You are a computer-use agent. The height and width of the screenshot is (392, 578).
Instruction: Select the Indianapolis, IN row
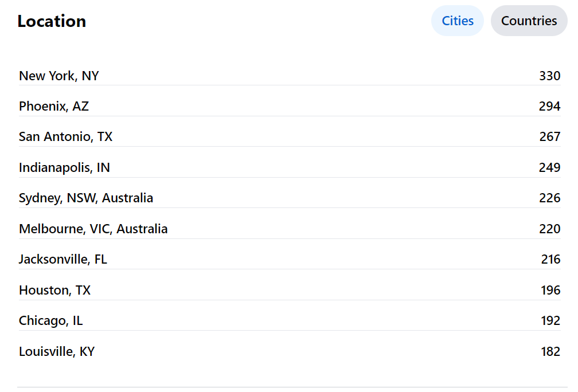coord(64,167)
